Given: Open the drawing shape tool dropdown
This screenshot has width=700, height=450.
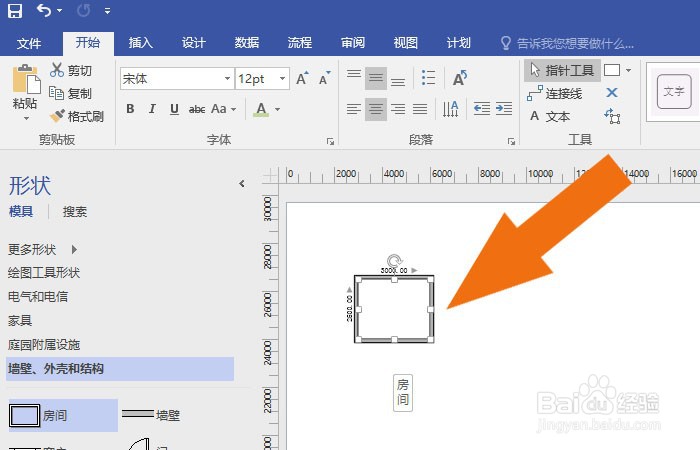Looking at the screenshot, I should pyautogui.click(x=628, y=71).
